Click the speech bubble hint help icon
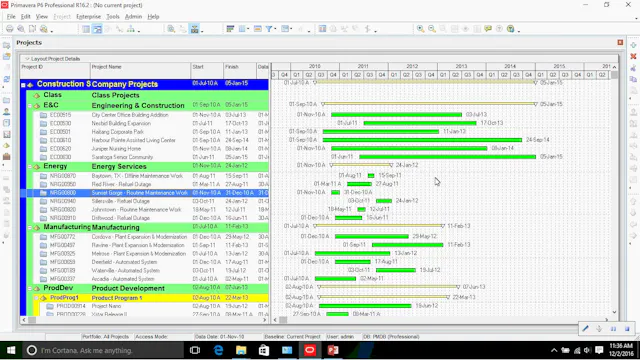This screenshot has height=360, width=640. pos(488,29)
